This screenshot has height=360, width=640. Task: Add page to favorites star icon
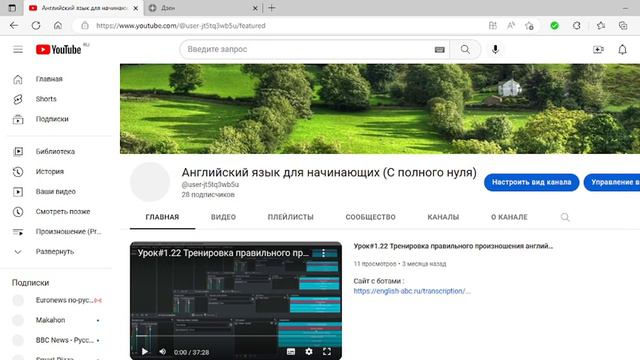click(529, 26)
